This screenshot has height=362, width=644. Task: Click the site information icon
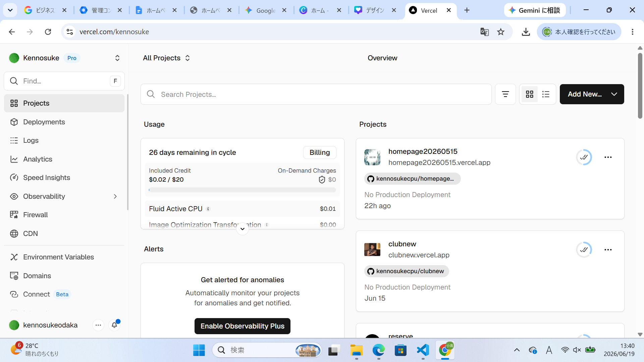coord(70,32)
